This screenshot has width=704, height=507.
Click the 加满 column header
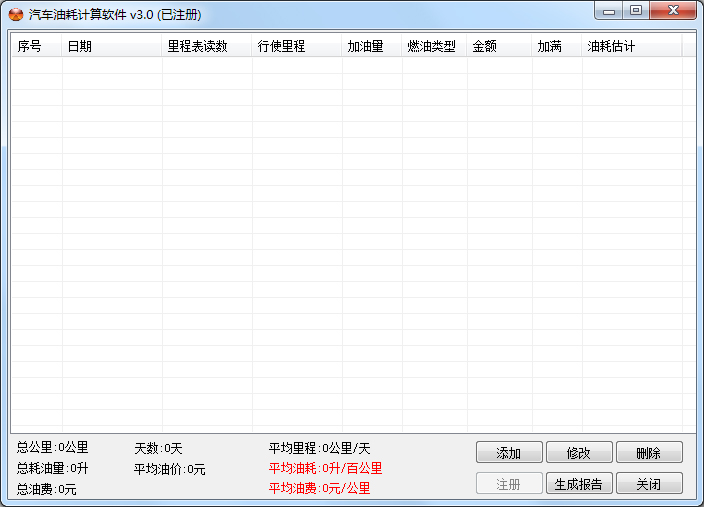point(557,46)
